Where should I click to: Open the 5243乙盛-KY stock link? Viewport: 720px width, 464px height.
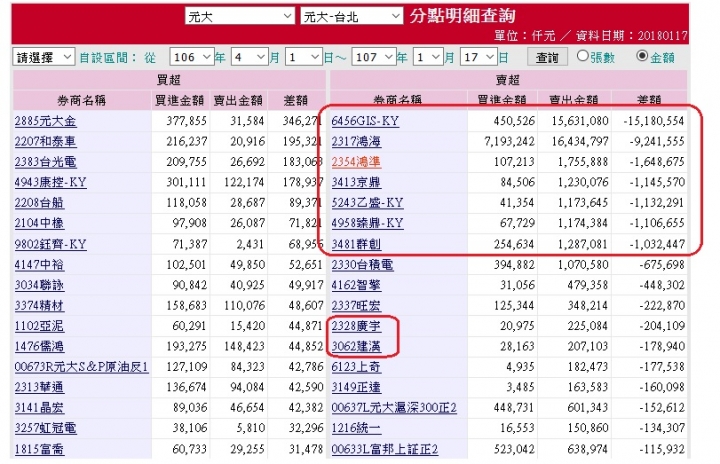pyautogui.click(x=367, y=203)
